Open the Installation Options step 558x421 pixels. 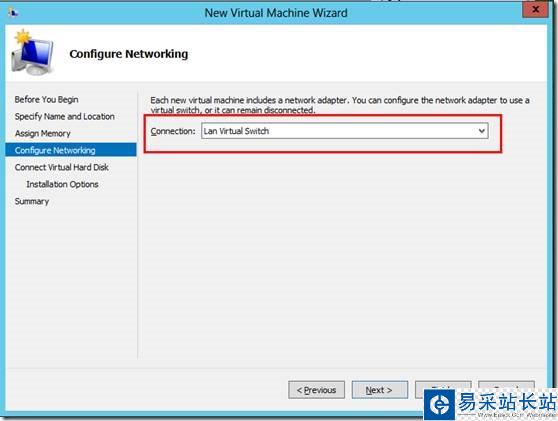[62, 184]
